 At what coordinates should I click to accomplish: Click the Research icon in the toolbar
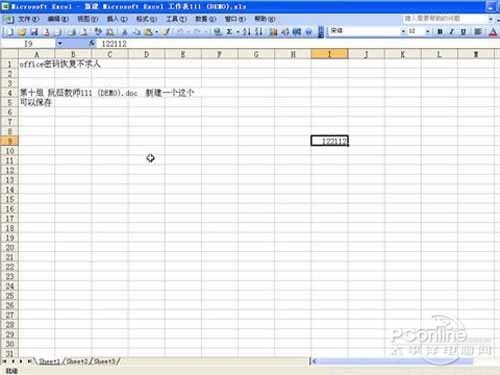(x=109, y=32)
